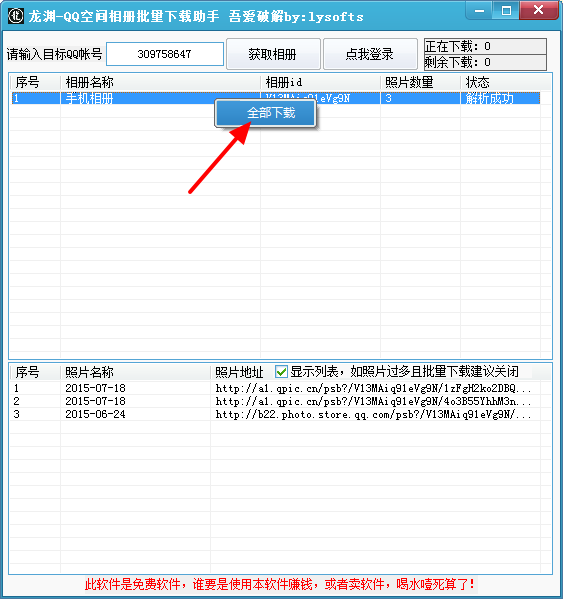Click photo count value 3 in album row
Viewport: 563px width, 599px height.
tap(388, 99)
